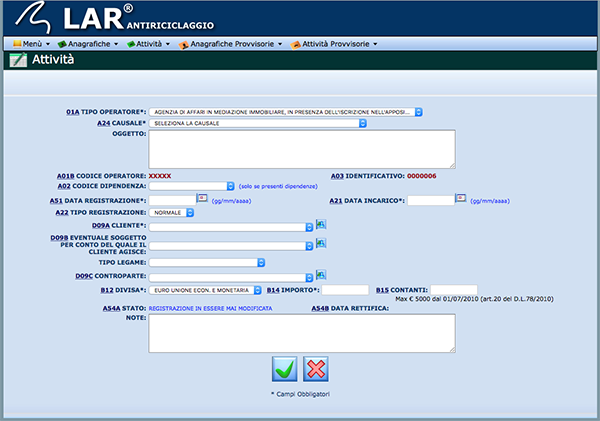Click the red X cancel button
Viewport: 600px width, 421px height.
coord(316,368)
